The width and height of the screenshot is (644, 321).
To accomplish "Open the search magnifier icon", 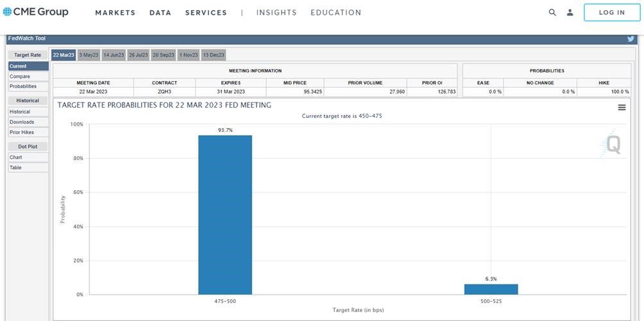I will pos(552,12).
